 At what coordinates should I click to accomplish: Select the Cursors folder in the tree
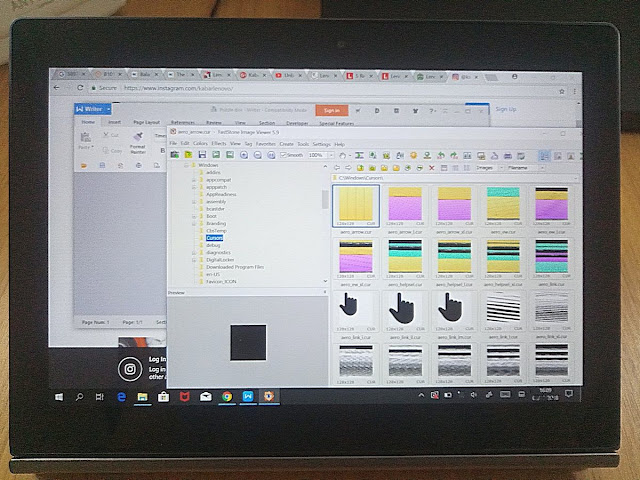[214, 238]
